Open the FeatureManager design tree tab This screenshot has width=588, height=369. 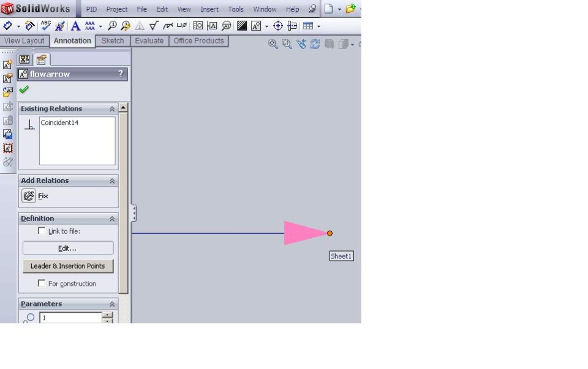pyautogui.click(x=24, y=59)
